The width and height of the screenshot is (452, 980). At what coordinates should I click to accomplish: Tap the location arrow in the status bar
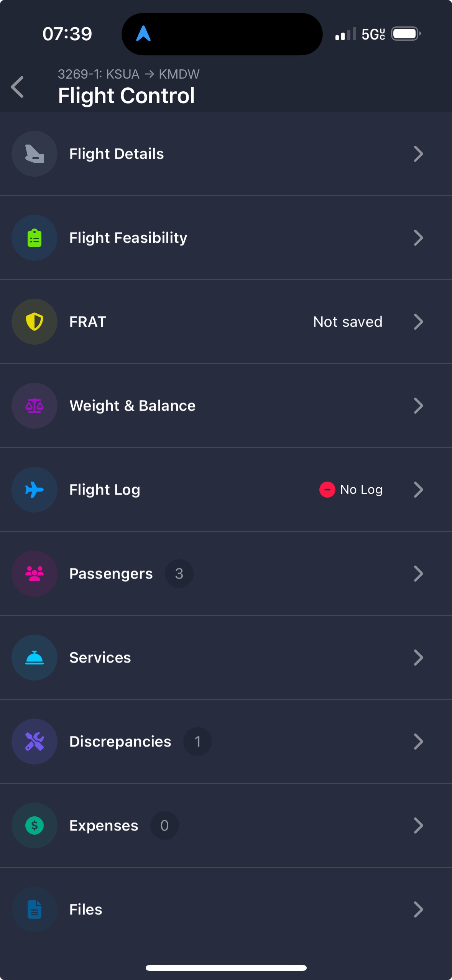coord(143,34)
